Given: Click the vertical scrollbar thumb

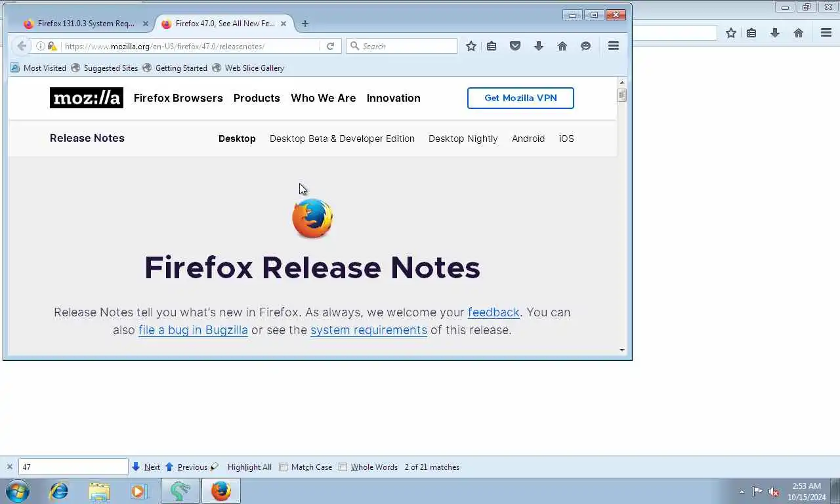Looking at the screenshot, I should click(622, 95).
